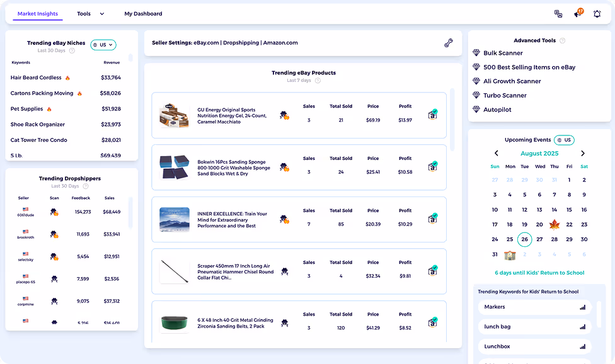Open the Tools menu

pyautogui.click(x=84, y=14)
